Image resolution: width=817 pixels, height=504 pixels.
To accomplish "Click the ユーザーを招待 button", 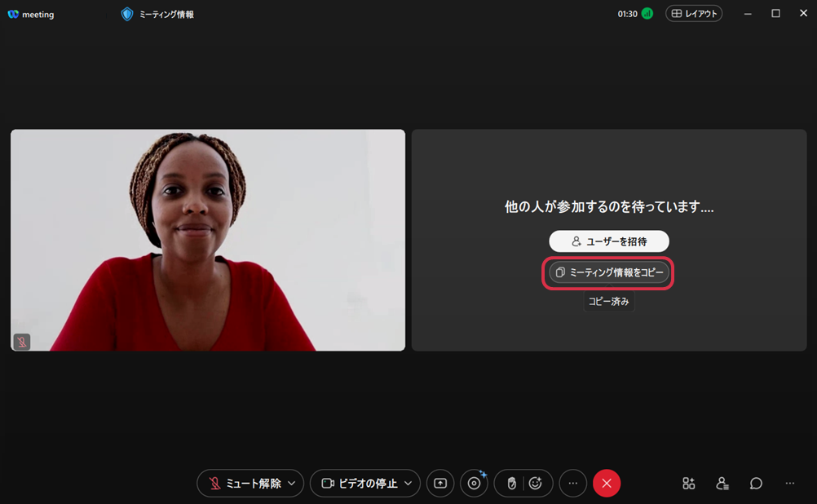I will pos(609,241).
